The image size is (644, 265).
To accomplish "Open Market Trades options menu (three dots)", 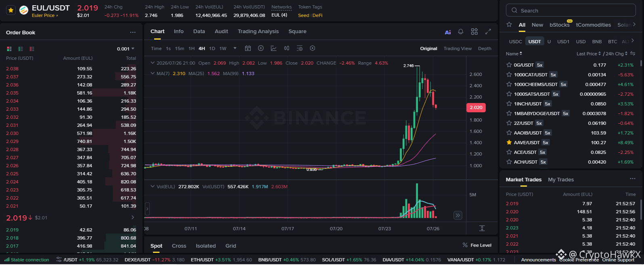I will [633, 179].
